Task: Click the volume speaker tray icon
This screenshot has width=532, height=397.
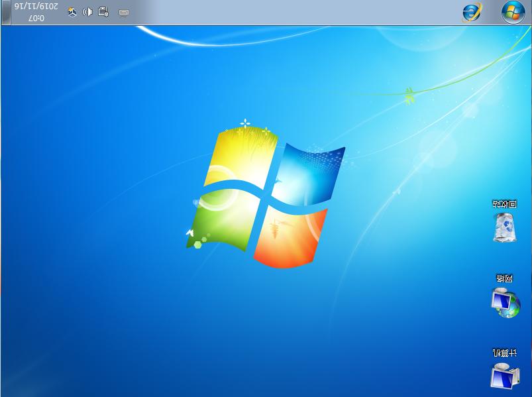Action: (x=87, y=12)
